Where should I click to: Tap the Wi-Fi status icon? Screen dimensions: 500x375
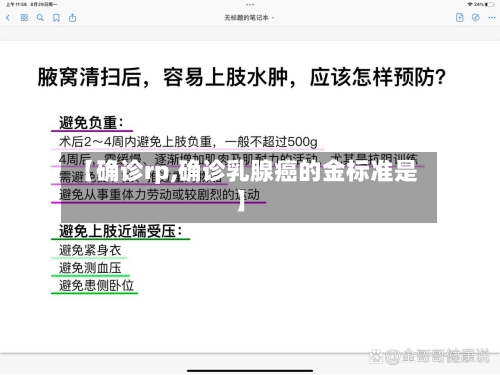point(470,4)
